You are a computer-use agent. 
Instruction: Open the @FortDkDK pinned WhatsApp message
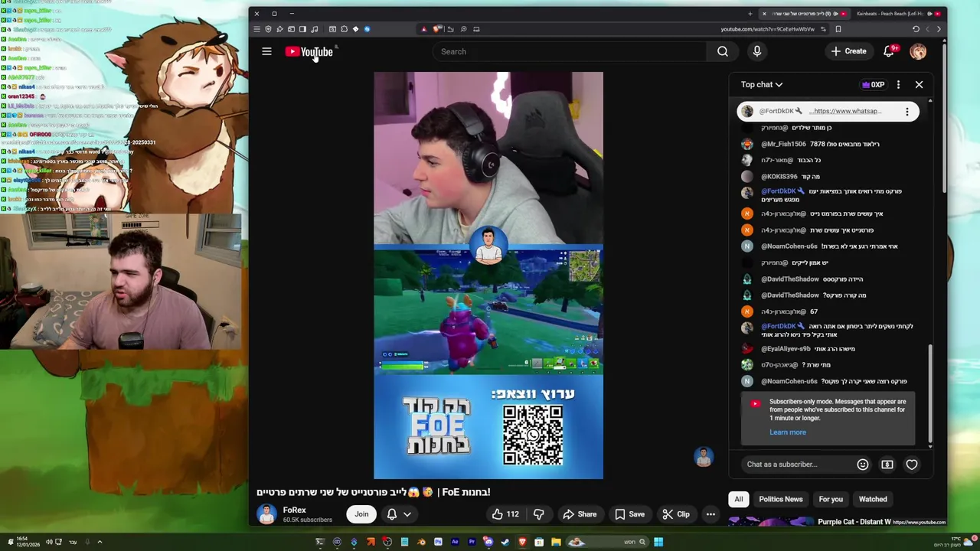pyautogui.click(x=827, y=111)
